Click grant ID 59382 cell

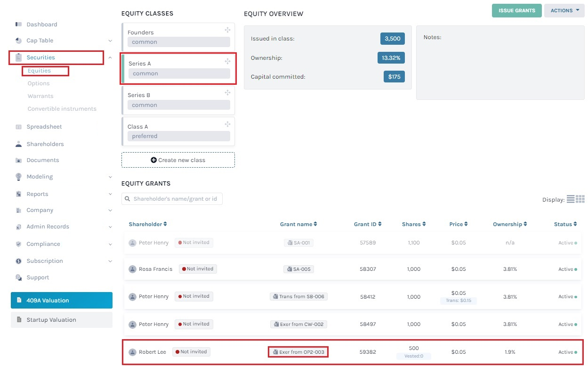click(x=368, y=352)
